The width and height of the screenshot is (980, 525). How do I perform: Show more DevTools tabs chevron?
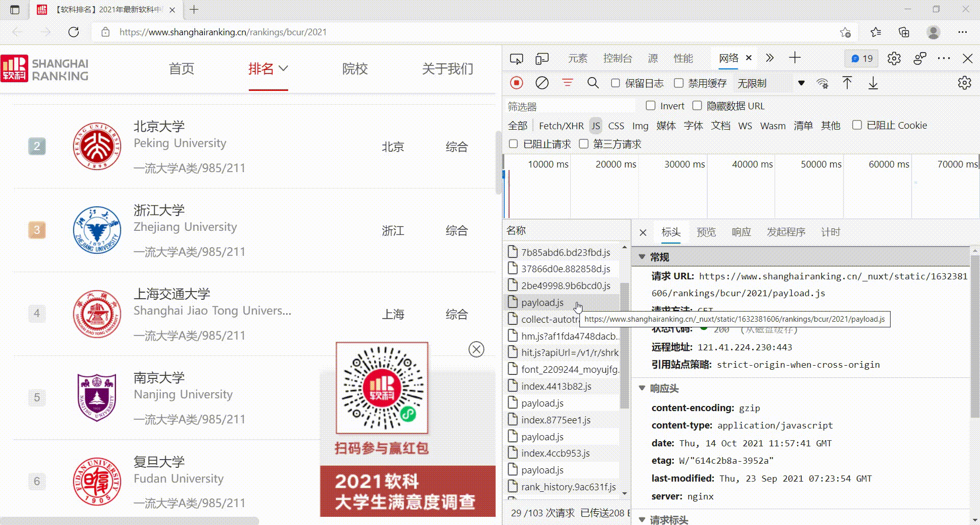tap(769, 58)
